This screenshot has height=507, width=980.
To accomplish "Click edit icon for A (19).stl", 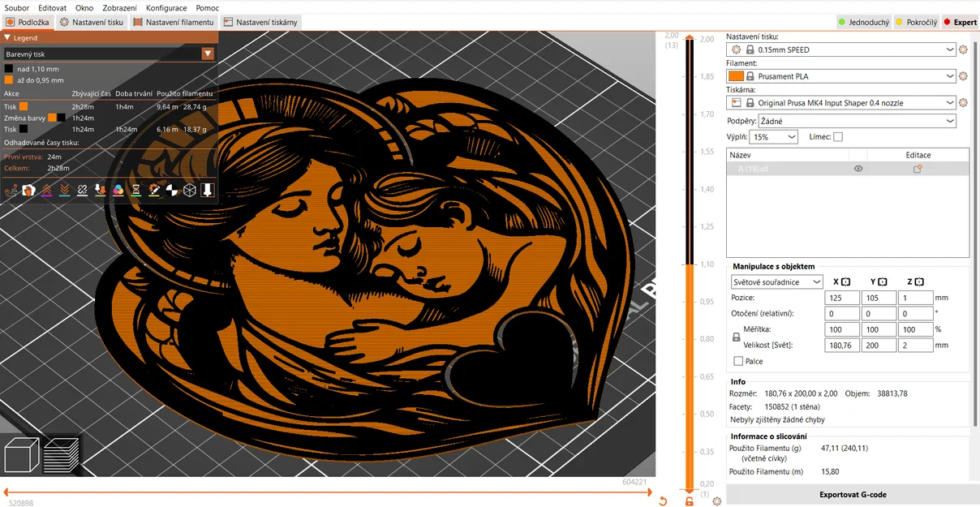I will point(918,169).
